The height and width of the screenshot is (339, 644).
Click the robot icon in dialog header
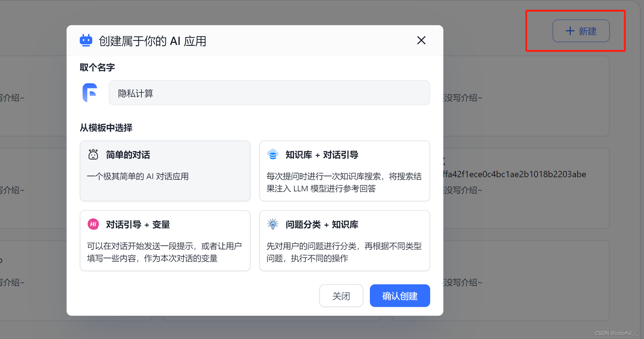pyautogui.click(x=86, y=41)
